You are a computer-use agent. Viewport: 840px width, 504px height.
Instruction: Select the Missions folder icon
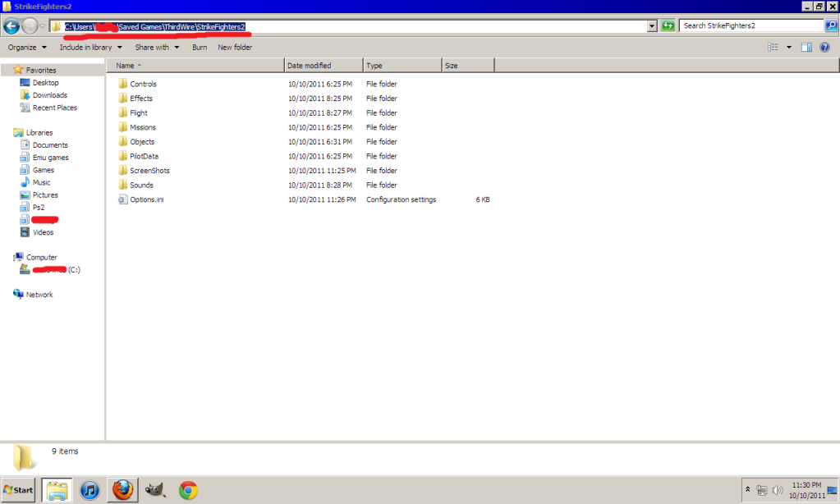point(123,127)
